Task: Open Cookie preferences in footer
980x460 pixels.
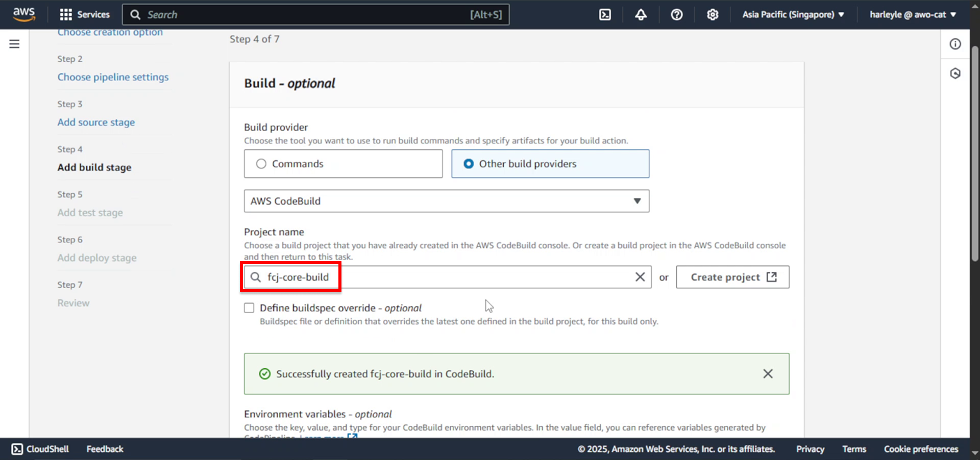Action: point(921,449)
